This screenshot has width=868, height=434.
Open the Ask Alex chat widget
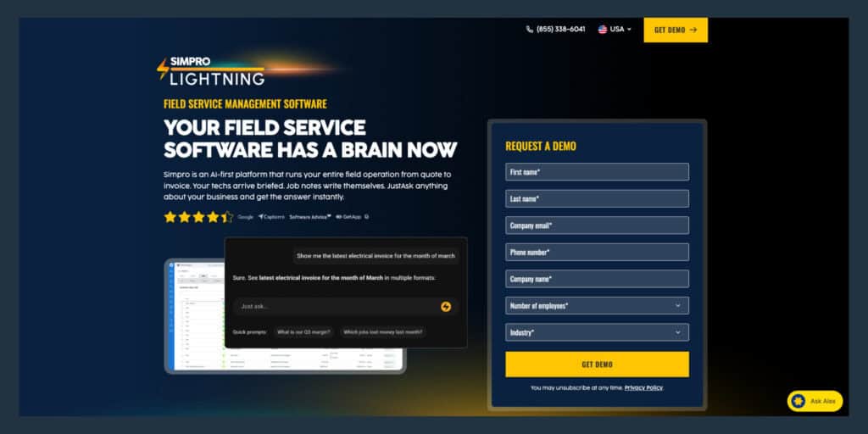click(815, 401)
